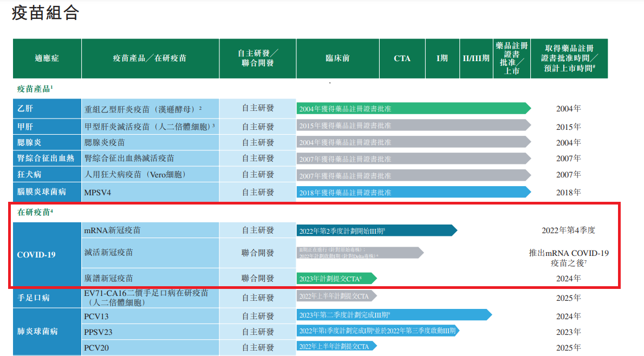Select the "乙肝" indication cell
This screenshot has height=356, width=644.
point(47,108)
